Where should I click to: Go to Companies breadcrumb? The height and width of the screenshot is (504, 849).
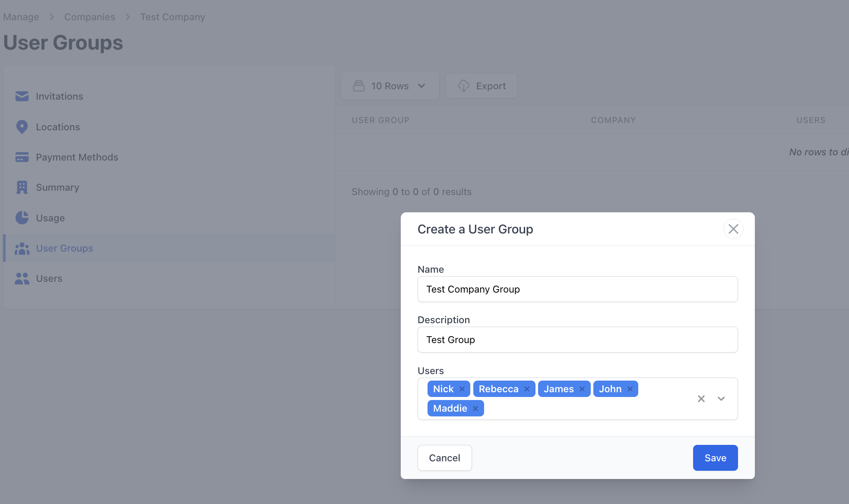(90, 17)
